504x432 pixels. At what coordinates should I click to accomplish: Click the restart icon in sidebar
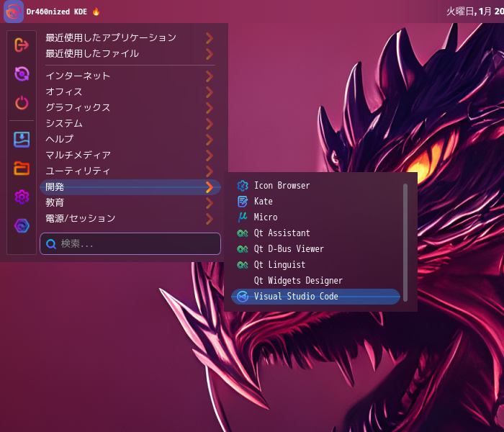click(22, 74)
